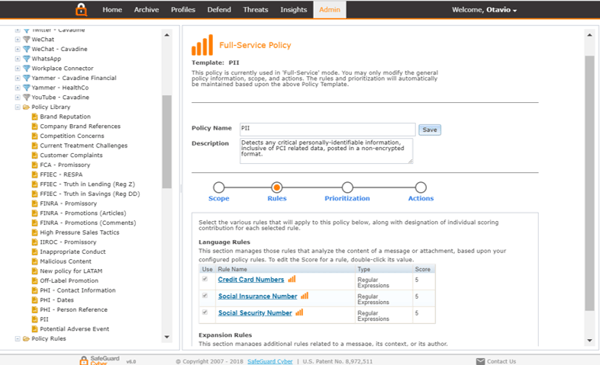
Task: Click into the Description text area
Action: click(x=326, y=151)
